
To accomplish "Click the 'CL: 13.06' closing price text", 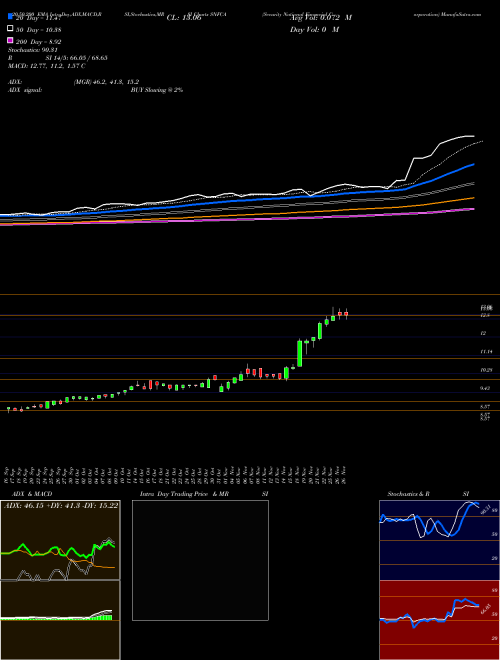I will click(184, 18).
